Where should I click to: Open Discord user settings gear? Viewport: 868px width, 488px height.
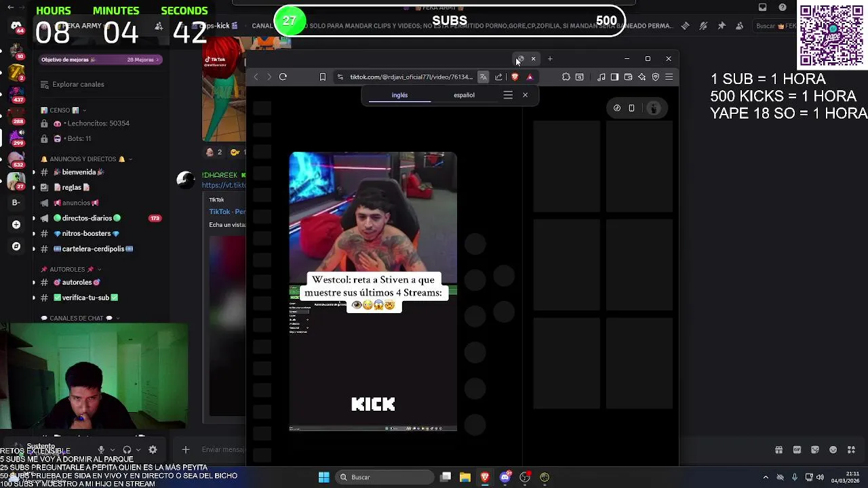[x=153, y=449]
